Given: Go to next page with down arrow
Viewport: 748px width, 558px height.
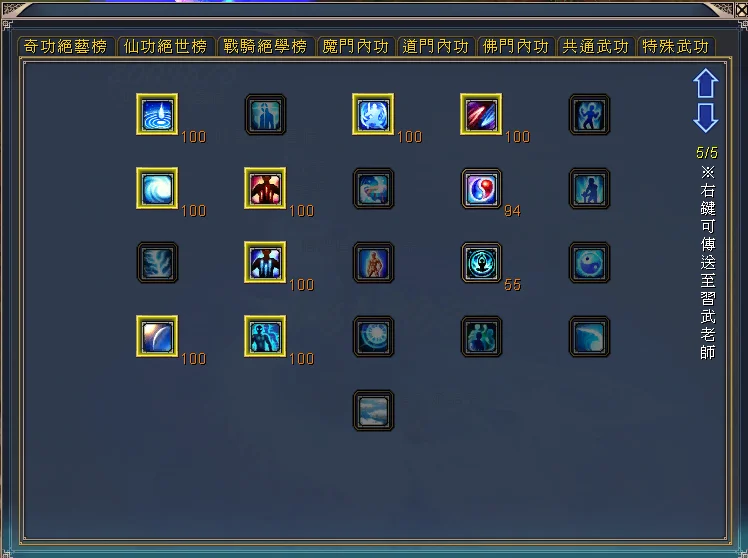Looking at the screenshot, I should 706,118.
